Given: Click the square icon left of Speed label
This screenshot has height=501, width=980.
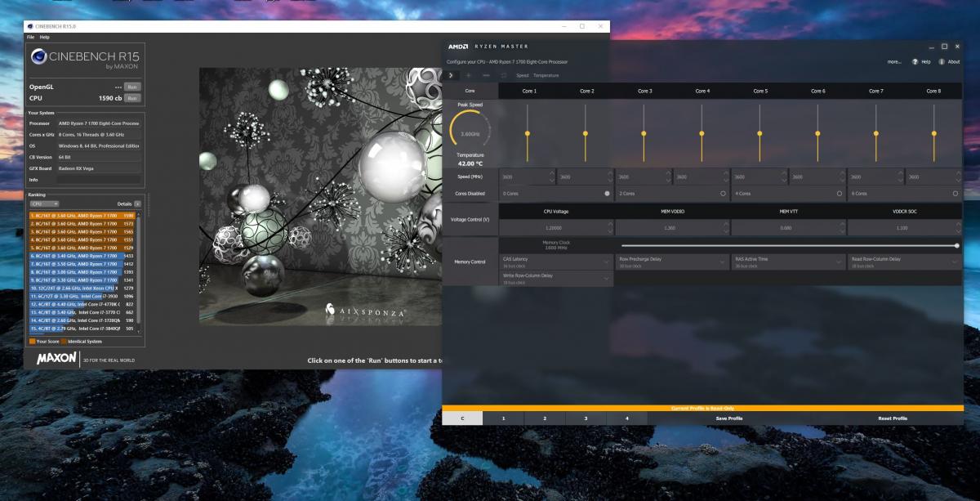Looking at the screenshot, I should coord(504,75).
